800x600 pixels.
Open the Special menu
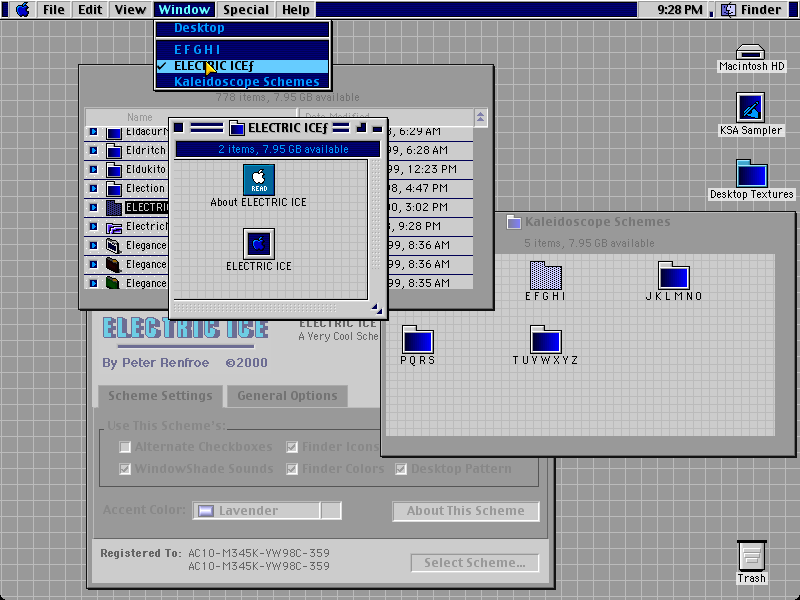(x=246, y=10)
